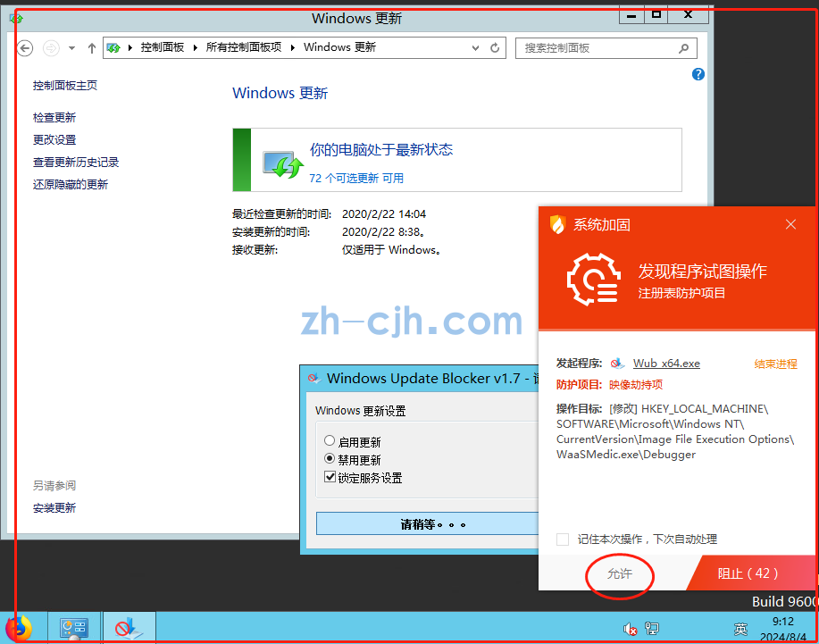Open 控制面板主页 link
Viewport: 819px width, 644px height.
coord(65,86)
